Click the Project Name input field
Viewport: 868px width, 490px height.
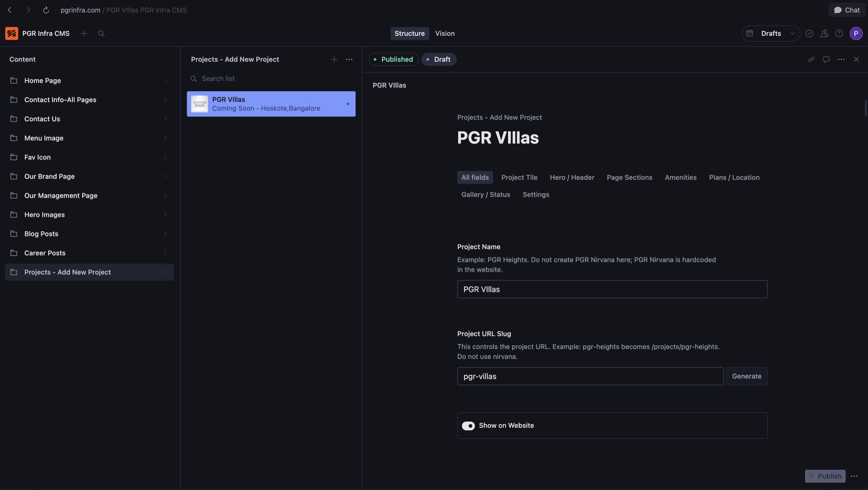[x=612, y=289]
